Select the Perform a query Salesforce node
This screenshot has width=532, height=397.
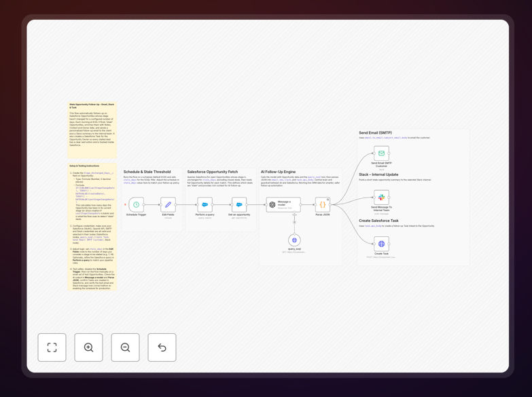205,204
